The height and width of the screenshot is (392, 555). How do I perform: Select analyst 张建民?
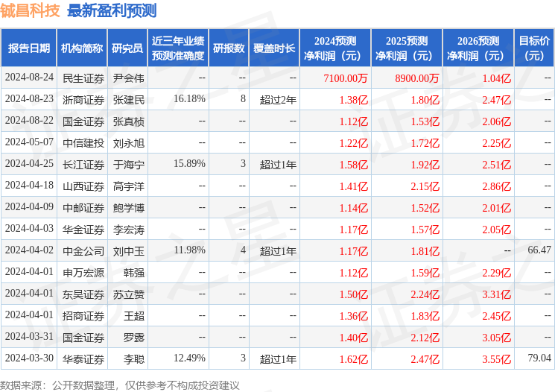point(128,100)
